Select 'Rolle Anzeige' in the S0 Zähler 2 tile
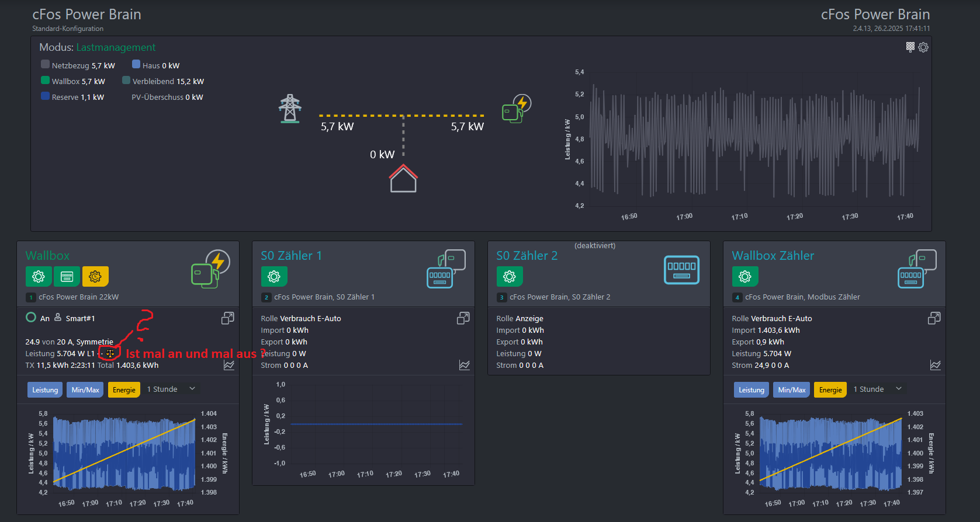Viewport: 980px width, 522px height. pos(520,319)
